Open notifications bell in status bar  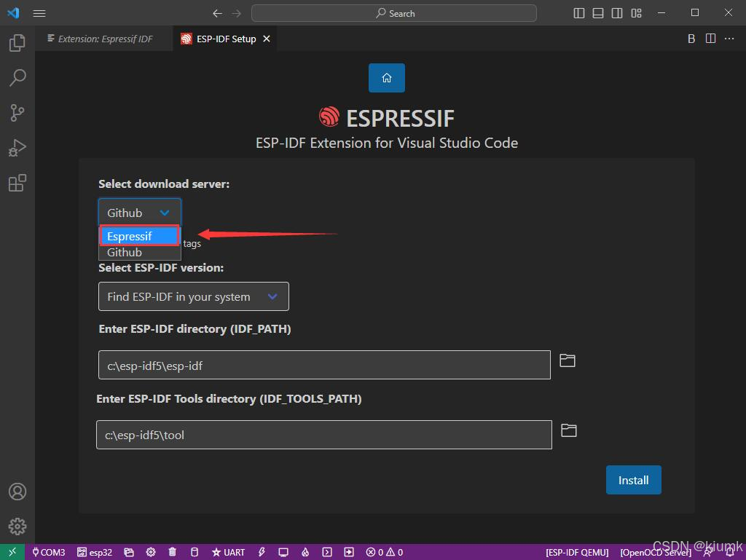[730, 552]
